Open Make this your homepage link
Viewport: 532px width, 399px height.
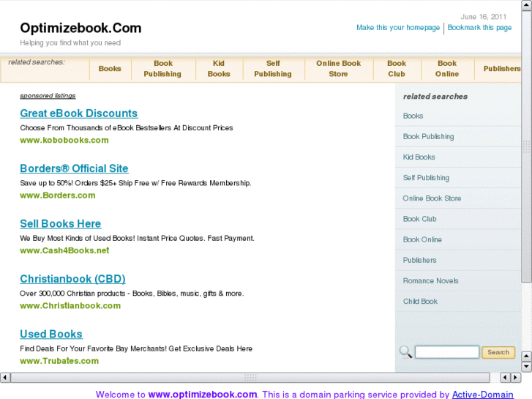pyautogui.click(x=398, y=28)
